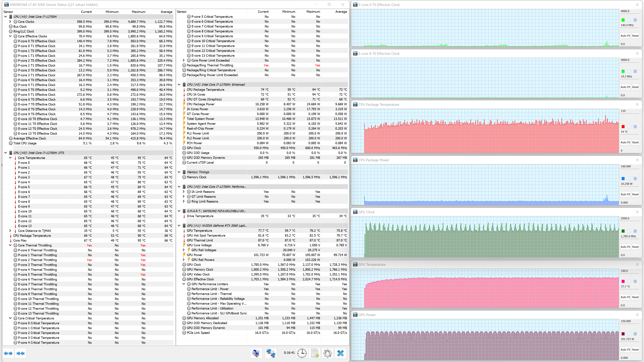Click the expand columns arrows icon
Screen dimensions: 644x362
[x=8, y=353]
